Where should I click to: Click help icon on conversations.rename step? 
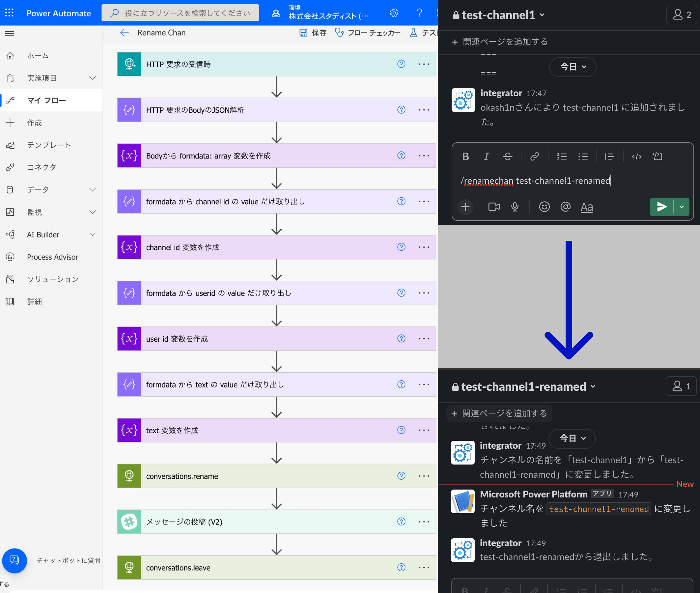401,476
